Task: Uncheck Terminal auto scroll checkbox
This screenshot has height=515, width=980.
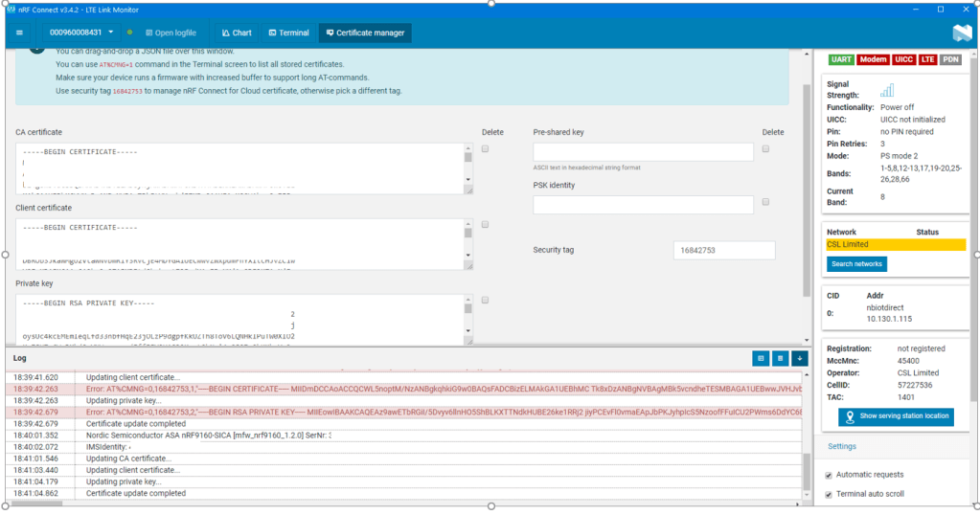Action: click(x=829, y=494)
